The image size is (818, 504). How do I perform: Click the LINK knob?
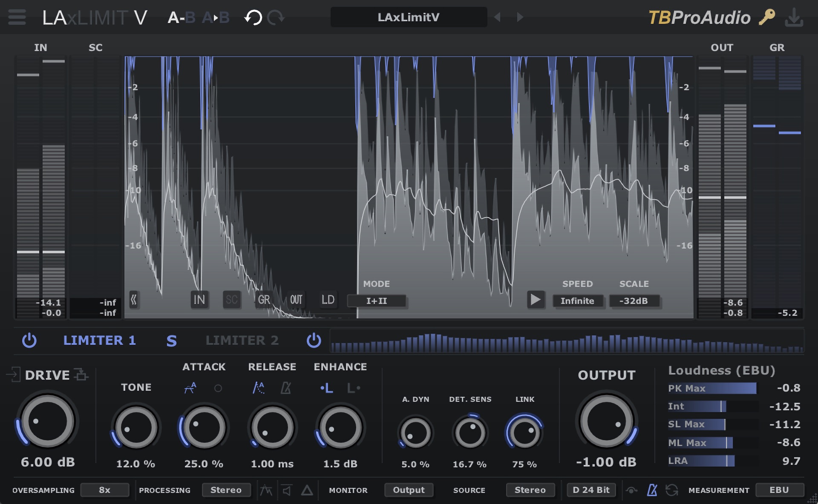[524, 433]
